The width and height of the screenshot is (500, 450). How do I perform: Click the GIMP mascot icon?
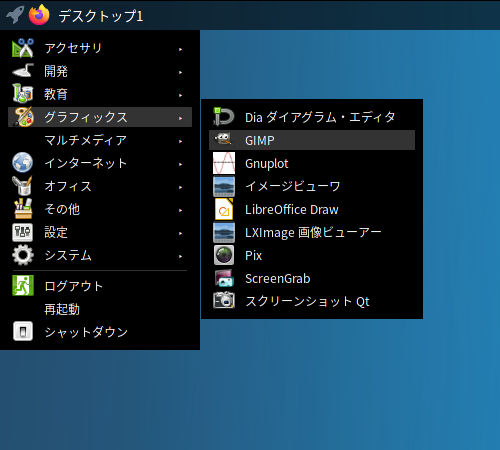tap(223, 139)
